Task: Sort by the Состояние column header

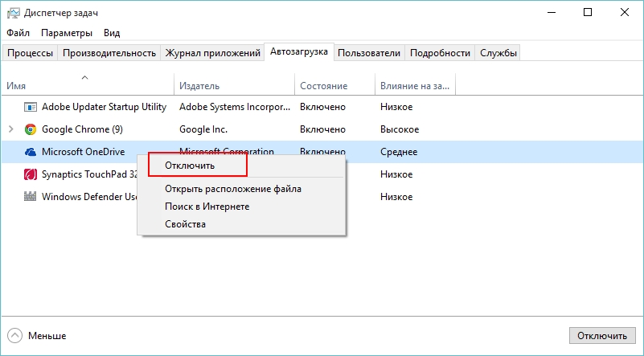Action: (334, 84)
